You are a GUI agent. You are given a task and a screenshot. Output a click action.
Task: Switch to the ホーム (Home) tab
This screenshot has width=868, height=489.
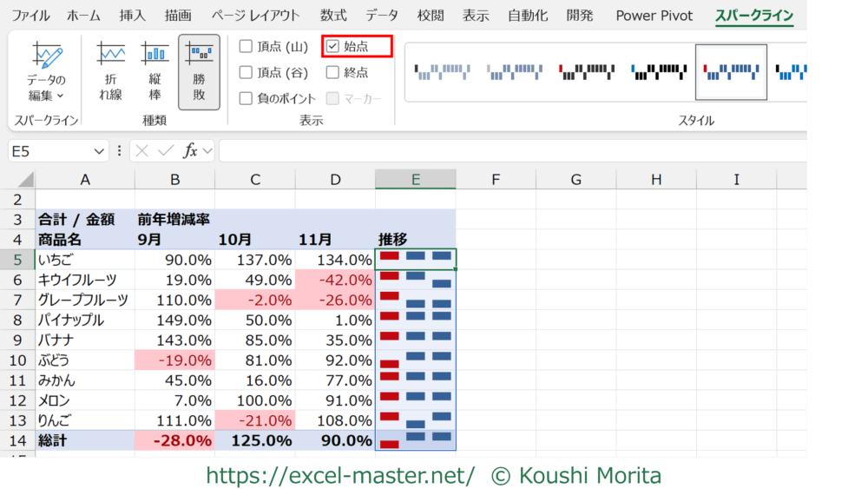click(83, 16)
